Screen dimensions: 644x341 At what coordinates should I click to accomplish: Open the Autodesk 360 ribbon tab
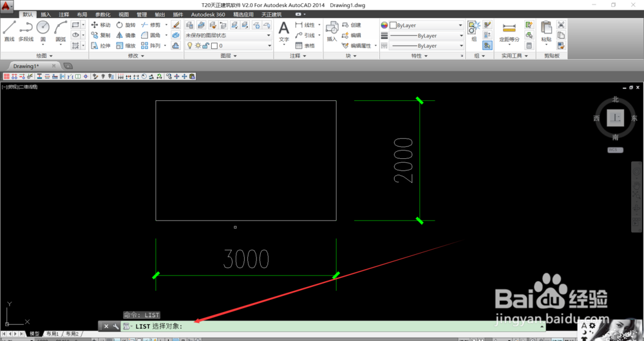208,14
